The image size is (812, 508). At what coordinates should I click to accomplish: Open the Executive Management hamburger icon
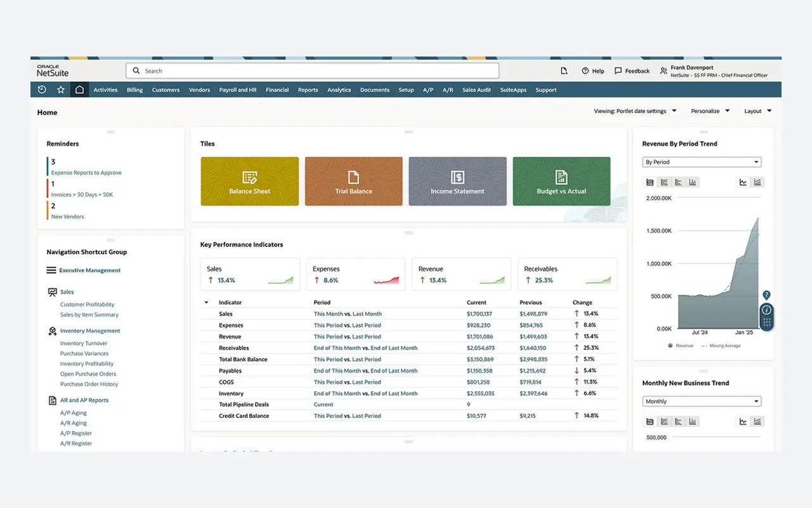pos(51,271)
